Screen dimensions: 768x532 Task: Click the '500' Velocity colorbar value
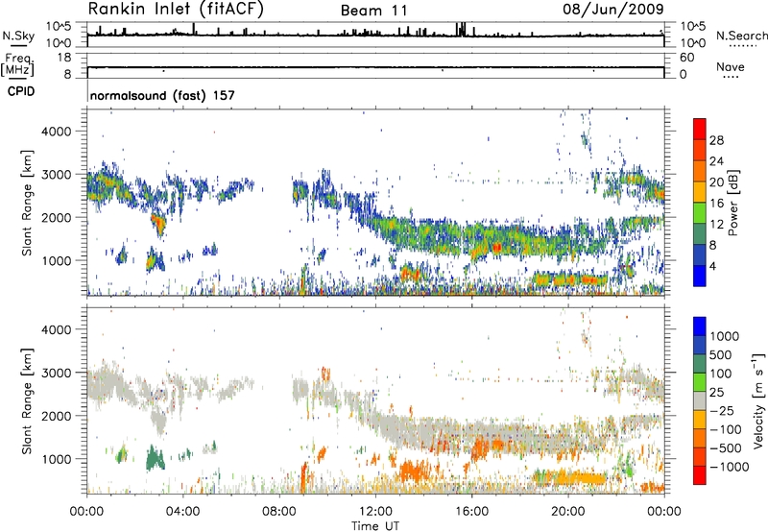point(721,354)
